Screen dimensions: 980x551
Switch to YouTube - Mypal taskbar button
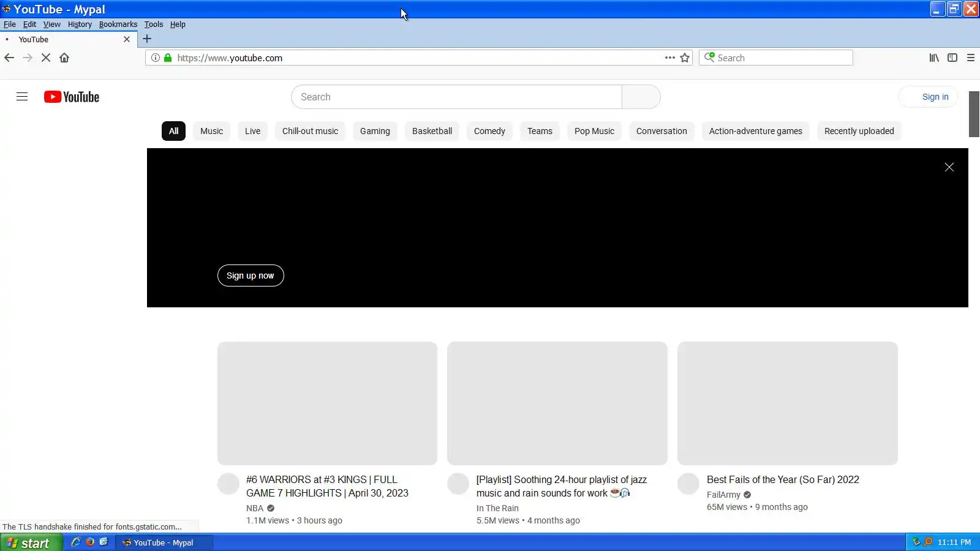coord(164,542)
